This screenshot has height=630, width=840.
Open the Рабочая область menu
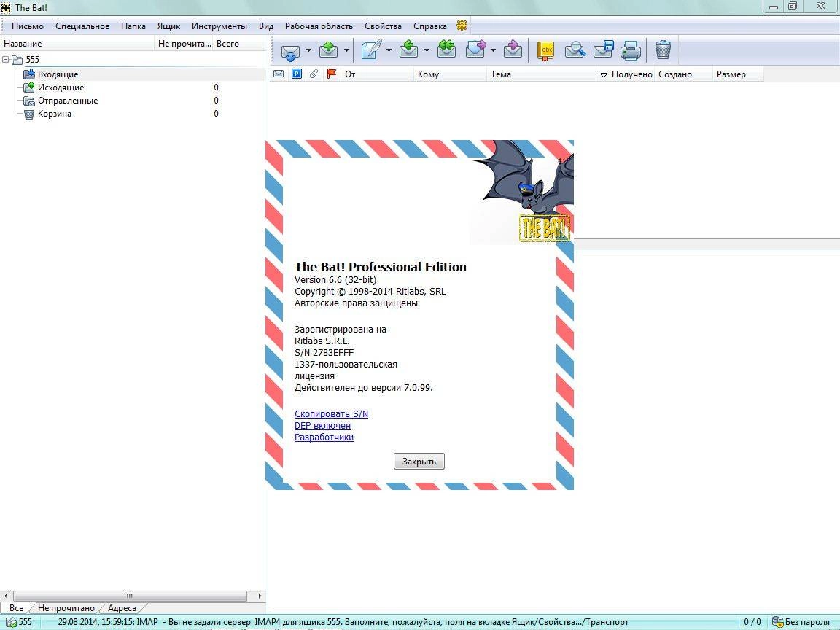click(x=319, y=26)
